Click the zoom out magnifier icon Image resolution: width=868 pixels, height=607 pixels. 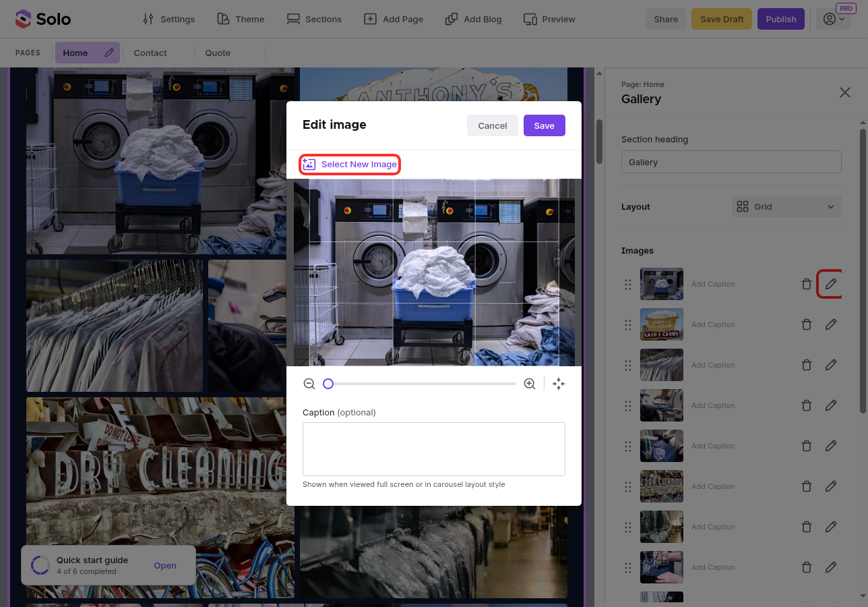[309, 384]
